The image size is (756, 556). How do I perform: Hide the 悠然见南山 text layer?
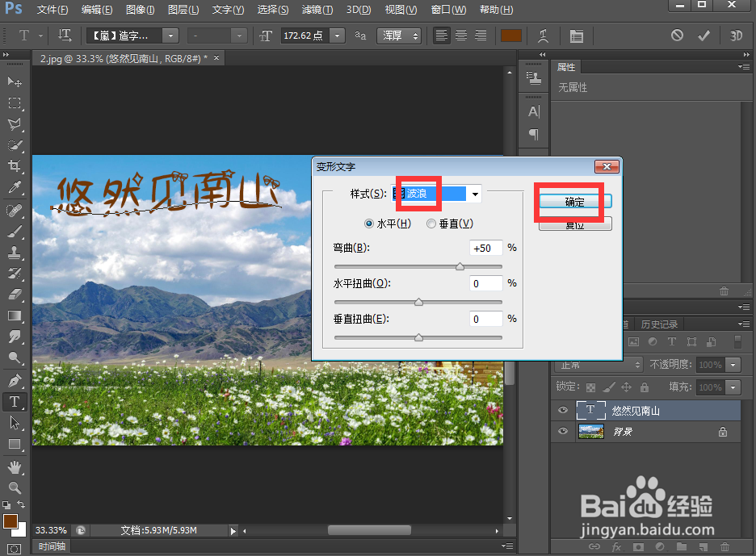coord(562,410)
